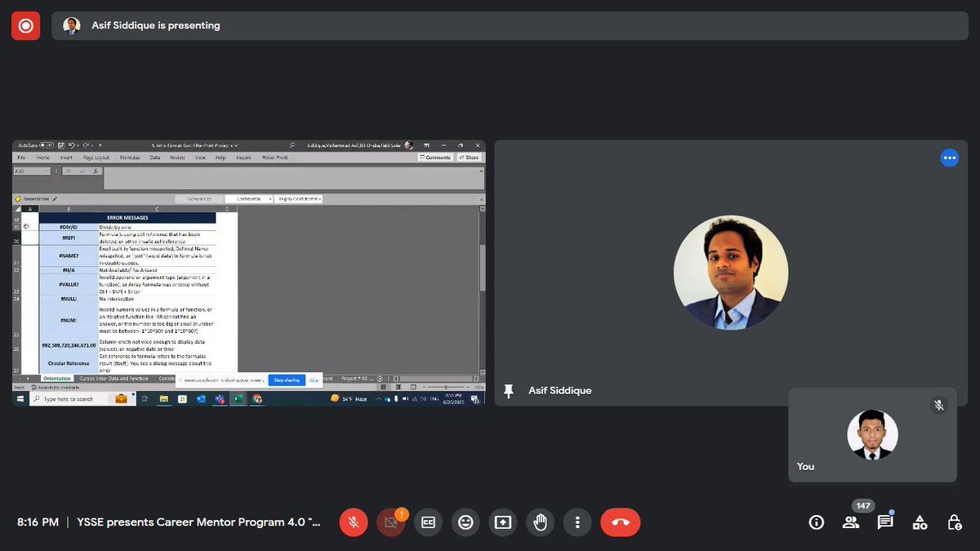Select the #REF! error cell
Image resolution: width=980 pixels, height=551 pixels.
point(69,238)
